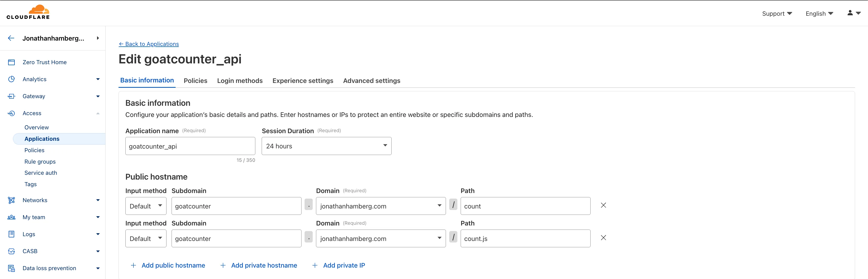
Task: Click the Gateway sidebar icon
Action: pos(11,96)
